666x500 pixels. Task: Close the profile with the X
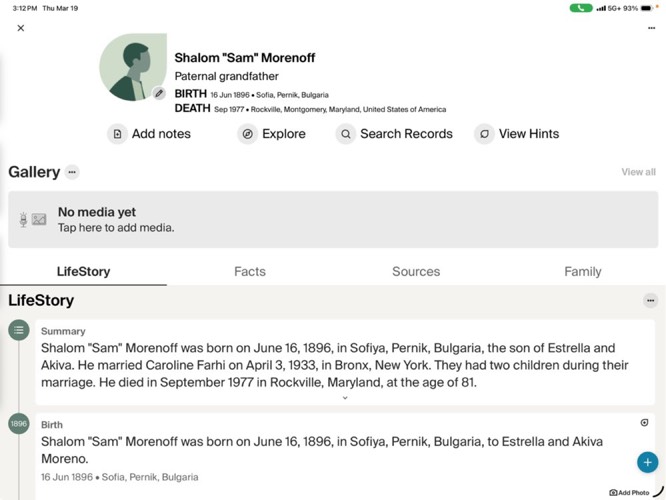point(21,28)
